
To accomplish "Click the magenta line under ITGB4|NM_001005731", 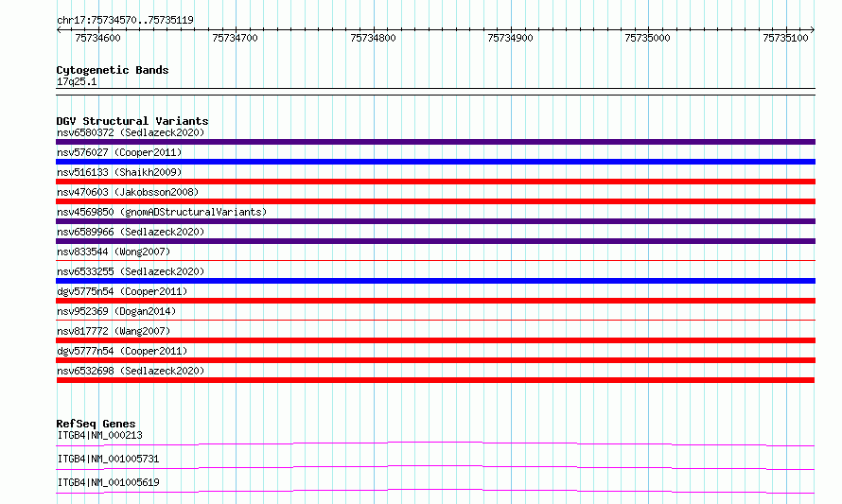I will pyautogui.click(x=435, y=467).
